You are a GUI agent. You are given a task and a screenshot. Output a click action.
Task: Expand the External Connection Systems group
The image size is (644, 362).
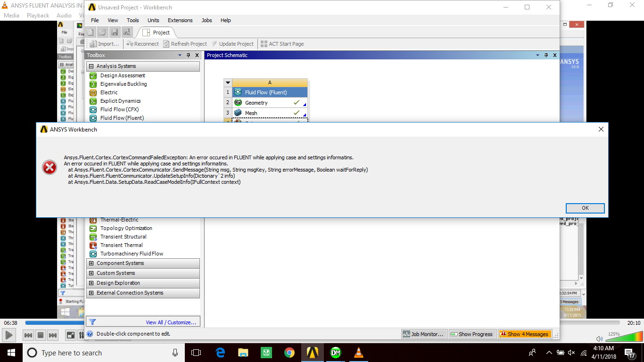(91, 293)
